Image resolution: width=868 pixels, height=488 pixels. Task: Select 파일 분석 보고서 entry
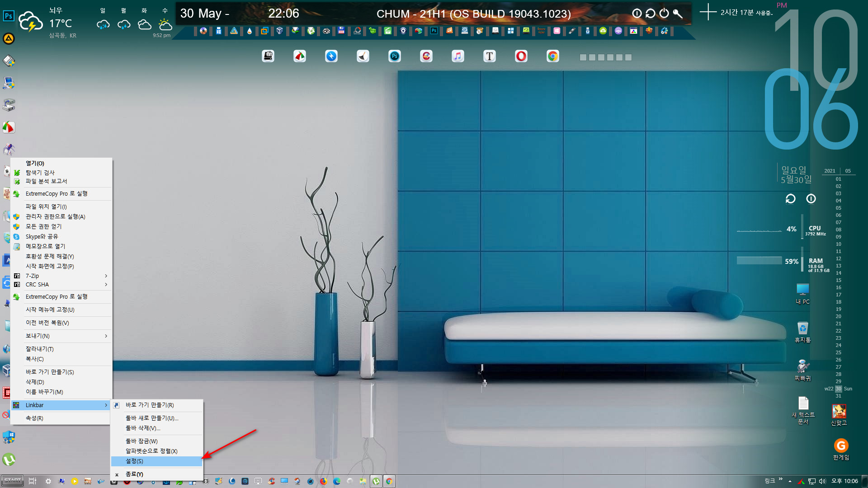click(x=61, y=181)
